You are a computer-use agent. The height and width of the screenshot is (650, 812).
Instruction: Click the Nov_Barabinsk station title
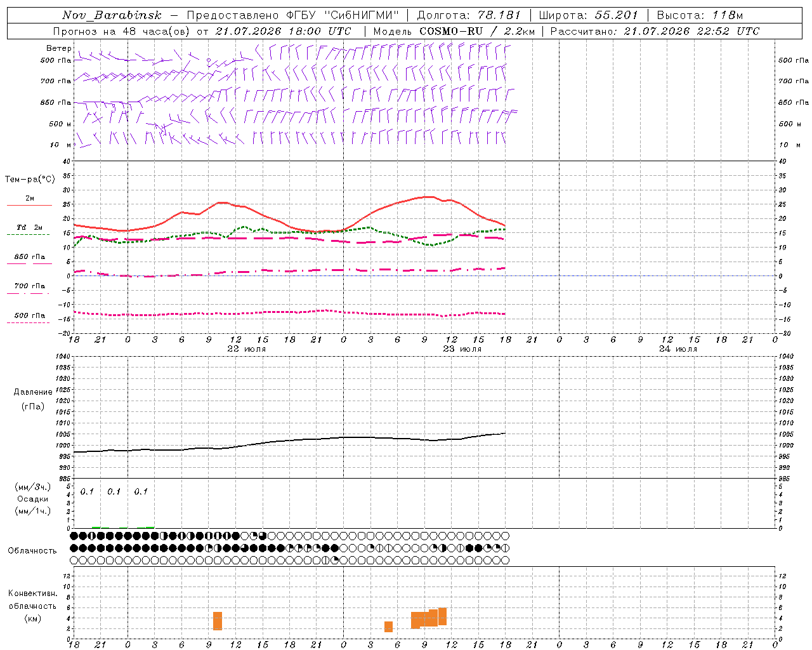click(112, 15)
